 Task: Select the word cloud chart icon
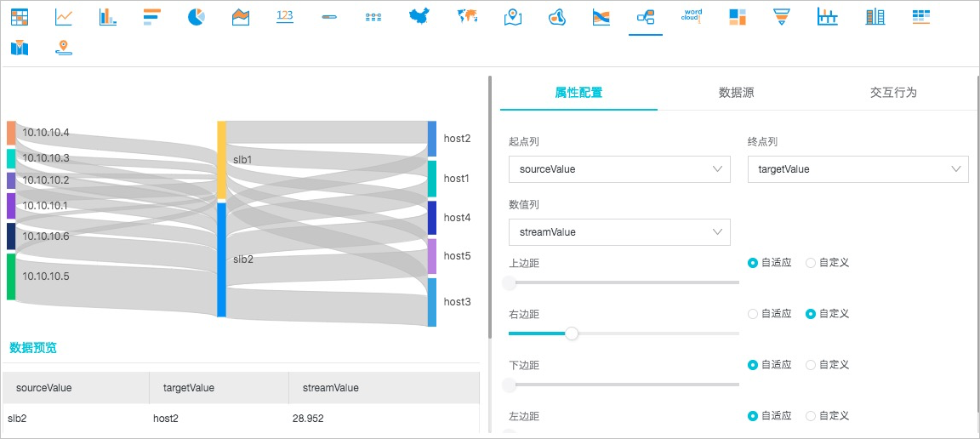(x=692, y=15)
